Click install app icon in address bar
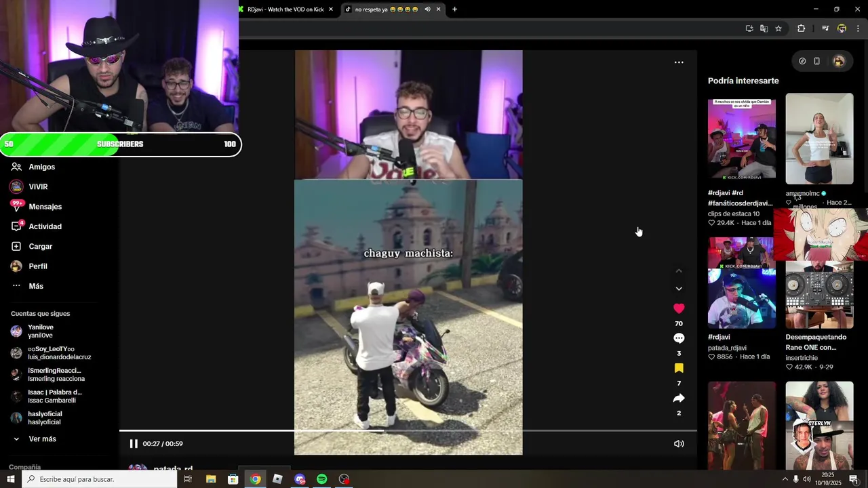 [x=749, y=28]
